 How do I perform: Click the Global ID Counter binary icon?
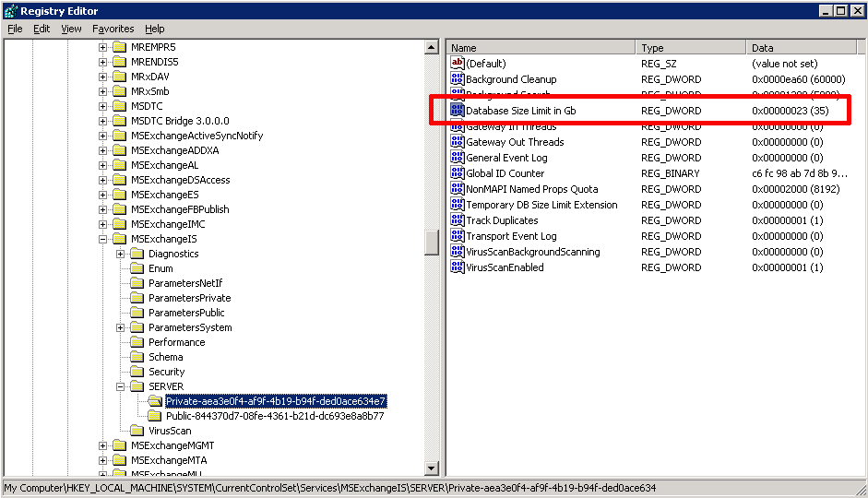point(458,172)
